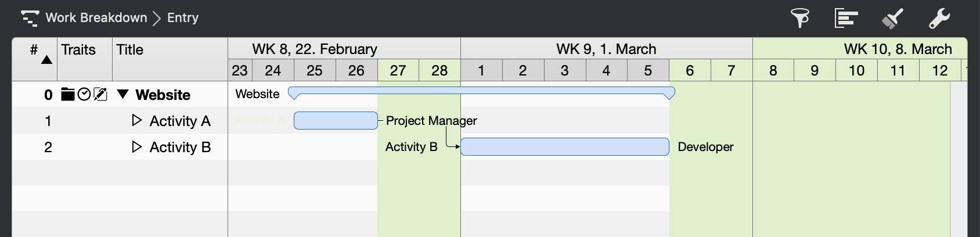Select the Activity A Gantt bar
The height and width of the screenshot is (237, 980).
pyautogui.click(x=336, y=120)
